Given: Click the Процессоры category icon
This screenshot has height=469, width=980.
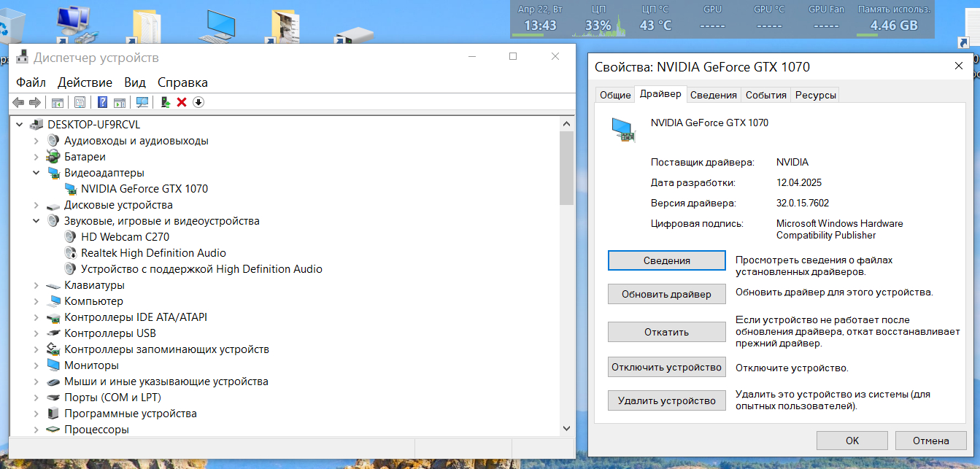Looking at the screenshot, I should tap(53, 430).
